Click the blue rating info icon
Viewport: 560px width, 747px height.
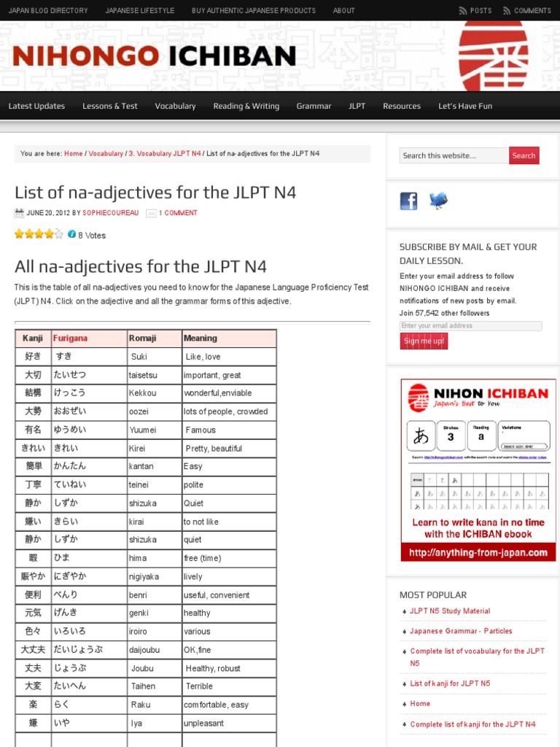[x=71, y=234]
